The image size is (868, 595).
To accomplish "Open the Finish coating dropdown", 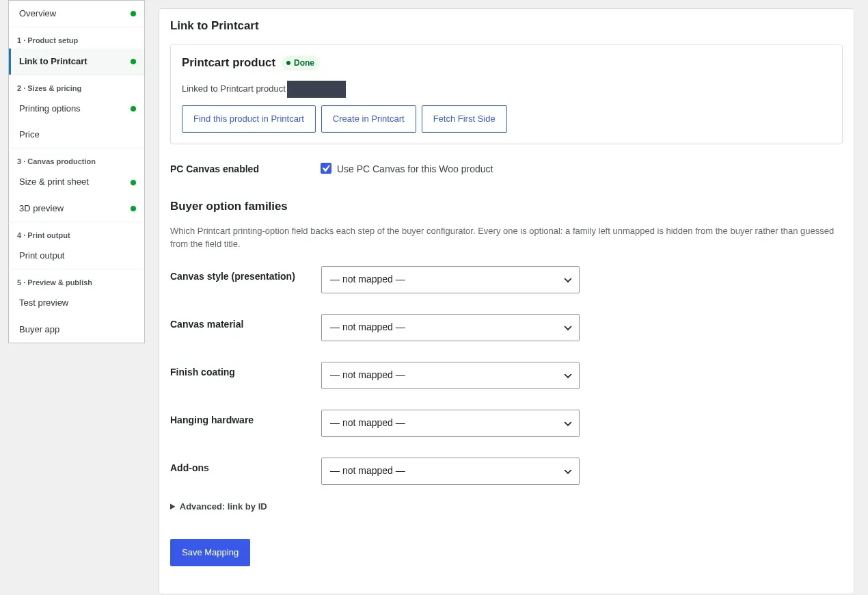I will (x=450, y=375).
